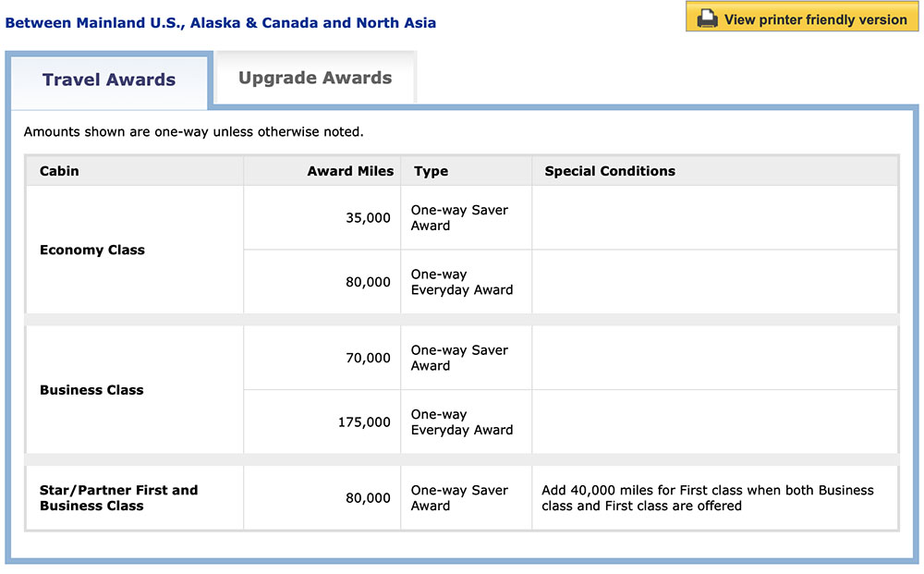Click the note "Amounts shown are one-way unless otherwise noted."
Viewport: 924px width, 574px height.
(x=193, y=131)
